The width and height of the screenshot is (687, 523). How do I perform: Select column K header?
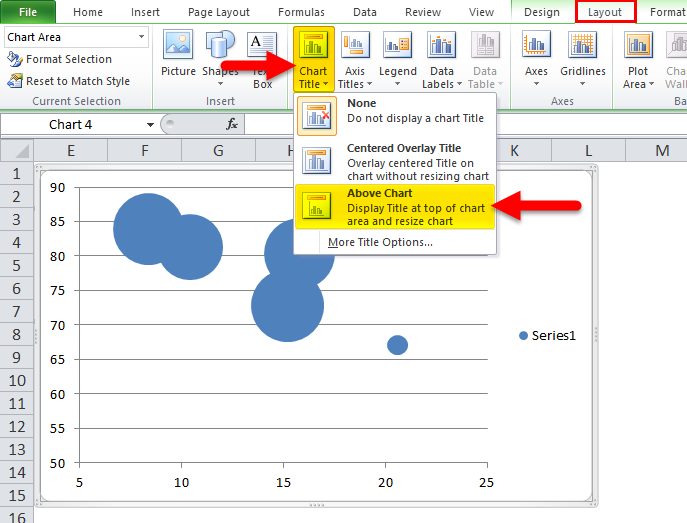click(514, 151)
